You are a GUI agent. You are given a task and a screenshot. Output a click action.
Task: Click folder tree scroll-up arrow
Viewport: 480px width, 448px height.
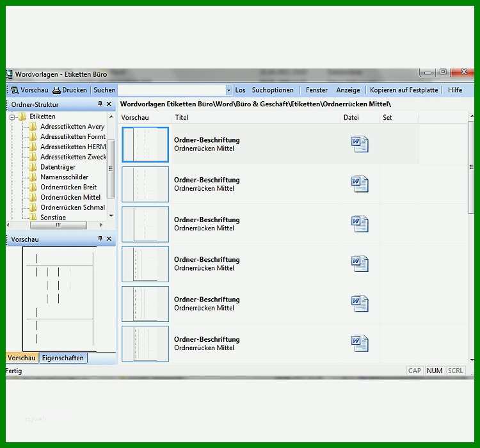(111, 116)
